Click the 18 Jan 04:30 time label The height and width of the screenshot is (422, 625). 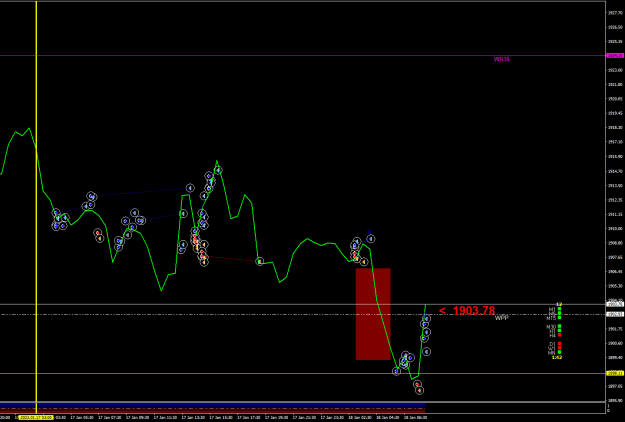387,417
